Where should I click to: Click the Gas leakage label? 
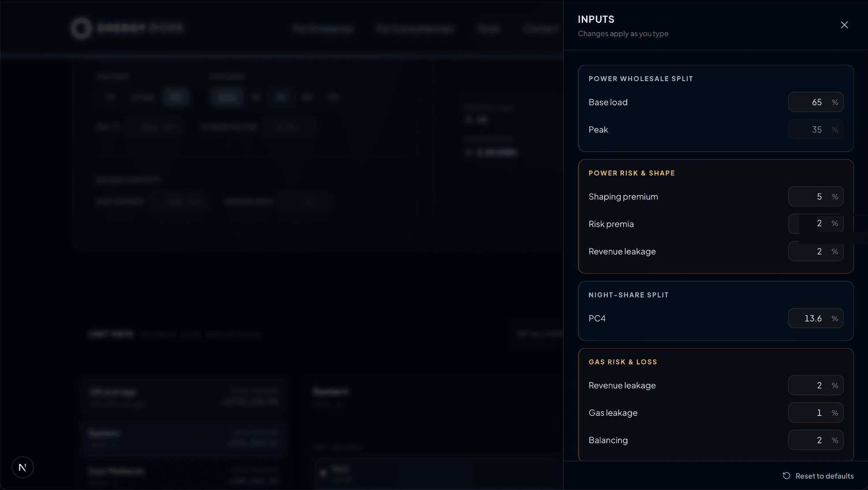point(613,412)
